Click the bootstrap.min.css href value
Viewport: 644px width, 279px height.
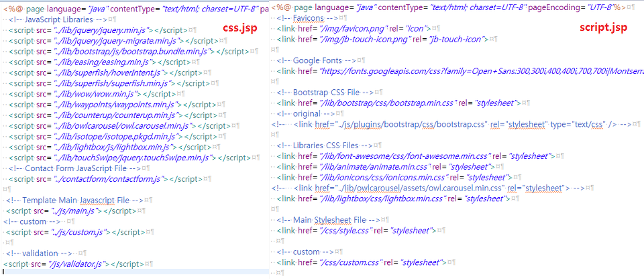point(388,103)
